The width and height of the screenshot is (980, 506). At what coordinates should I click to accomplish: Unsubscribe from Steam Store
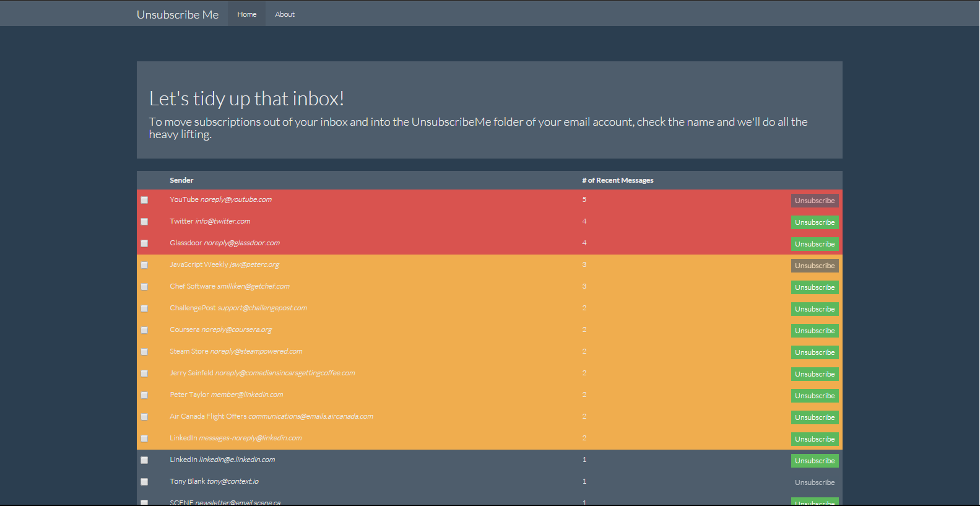click(815, 352)
